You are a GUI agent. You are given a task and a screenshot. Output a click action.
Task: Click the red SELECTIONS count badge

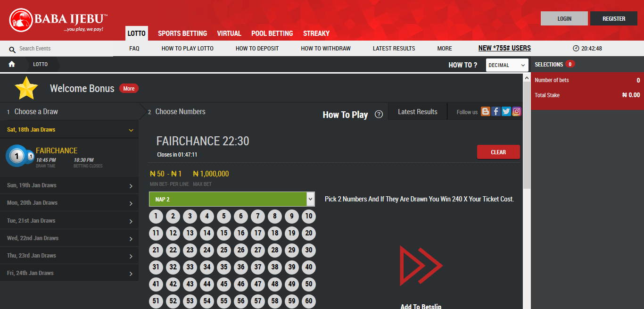(x=570, y=64)
